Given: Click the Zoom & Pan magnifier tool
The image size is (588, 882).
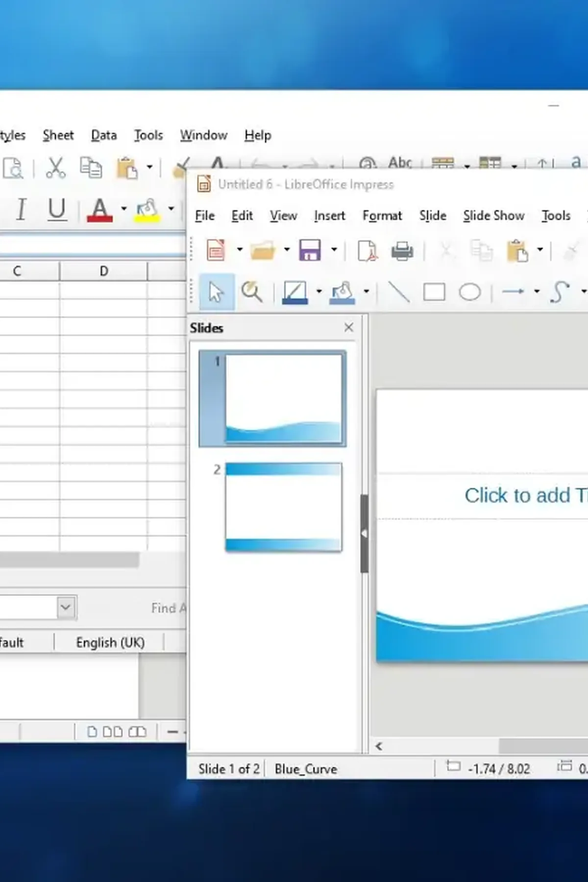Looking at the screenshot, I should [x=252, y=292].
